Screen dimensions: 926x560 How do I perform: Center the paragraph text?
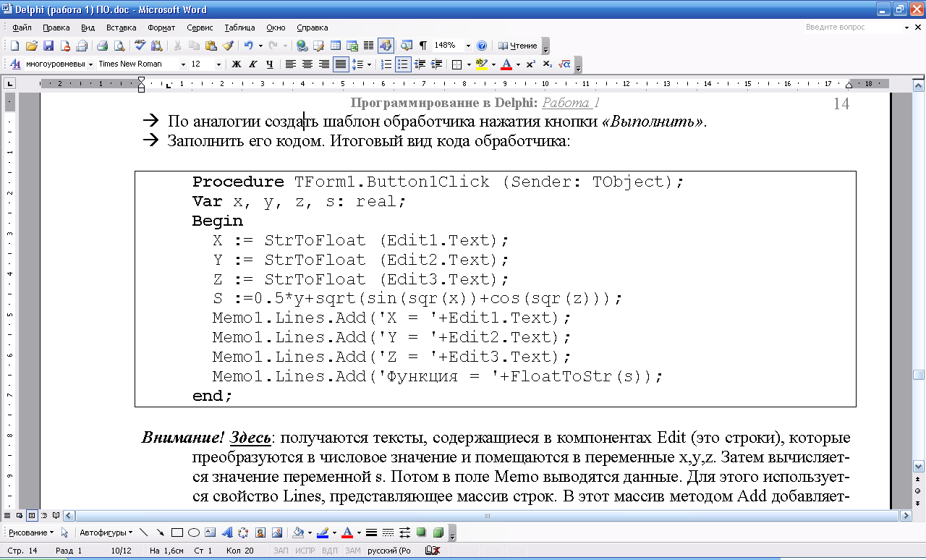click(x=307, y=64)
